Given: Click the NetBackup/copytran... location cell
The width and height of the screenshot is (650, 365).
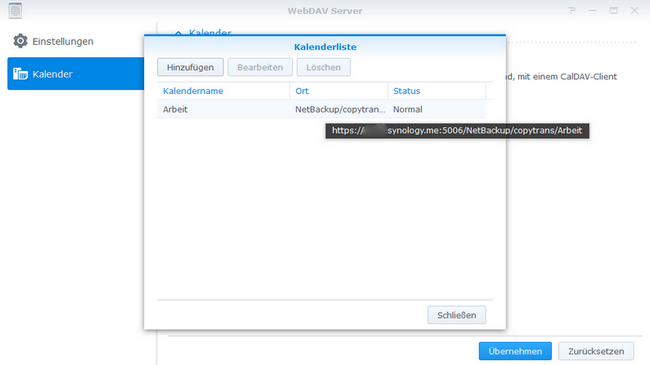Looking at the screenshot, I should [x=340, y=110].
